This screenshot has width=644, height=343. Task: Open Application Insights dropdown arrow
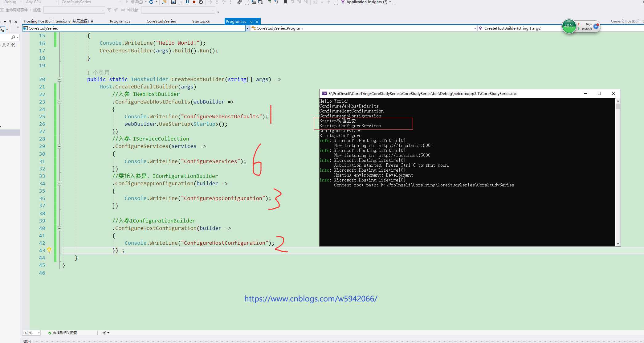(x=390, y=2)
